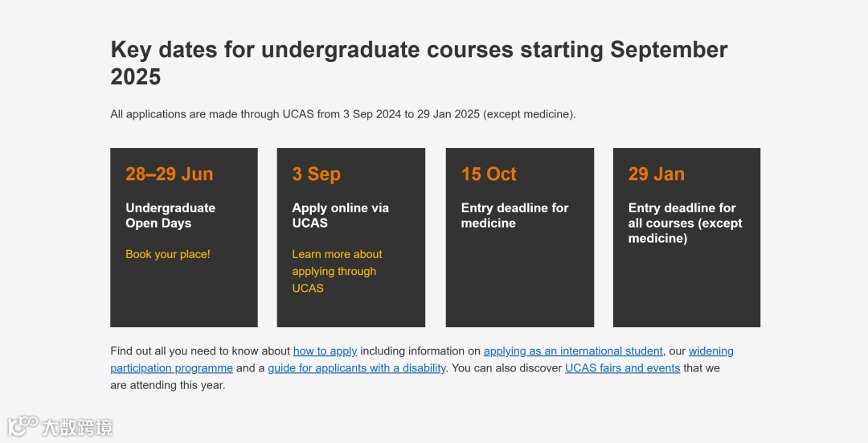Viewport: 868px width, 443px height.
Task: Follow the 'how to apply' link
Action: [325, 351]
